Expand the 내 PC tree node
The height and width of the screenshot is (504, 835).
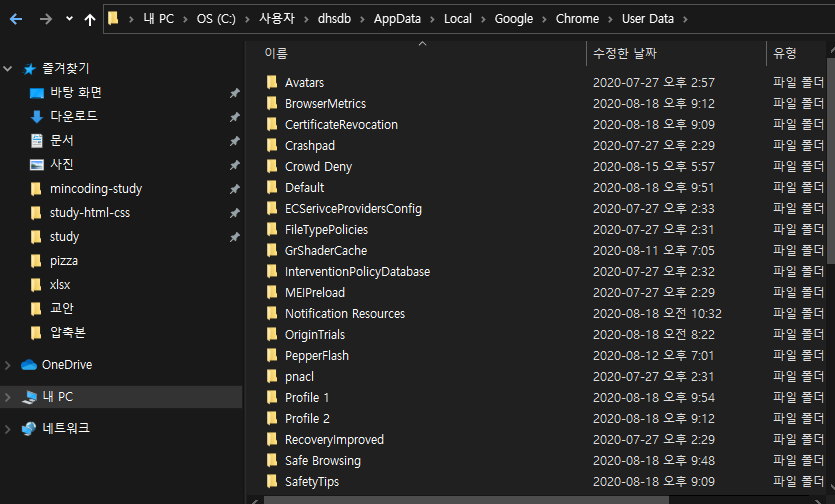coord(7,397)
